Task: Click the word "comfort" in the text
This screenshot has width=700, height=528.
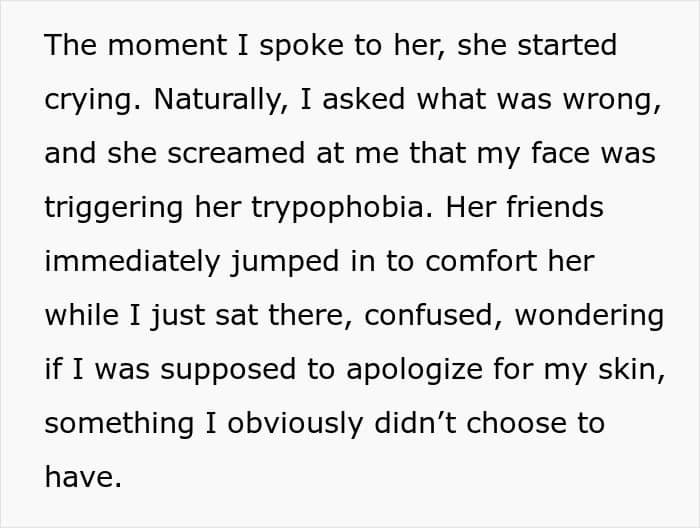Action: tap(481, 261)
